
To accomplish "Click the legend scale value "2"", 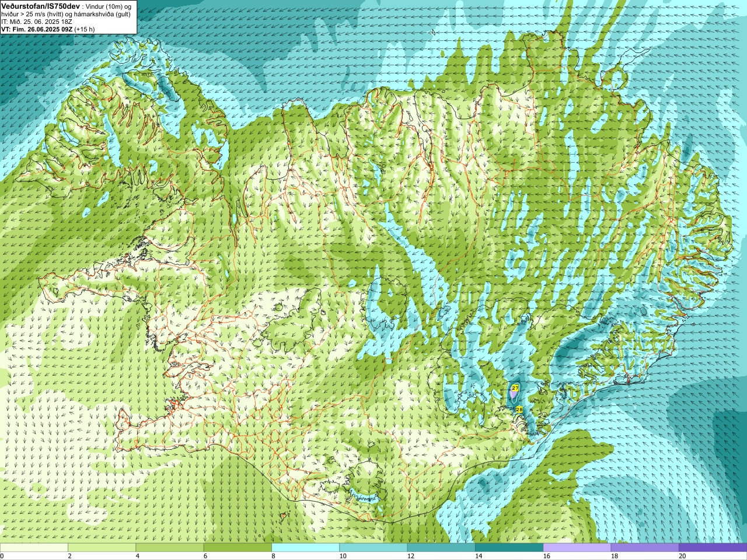I will (69, 556).
